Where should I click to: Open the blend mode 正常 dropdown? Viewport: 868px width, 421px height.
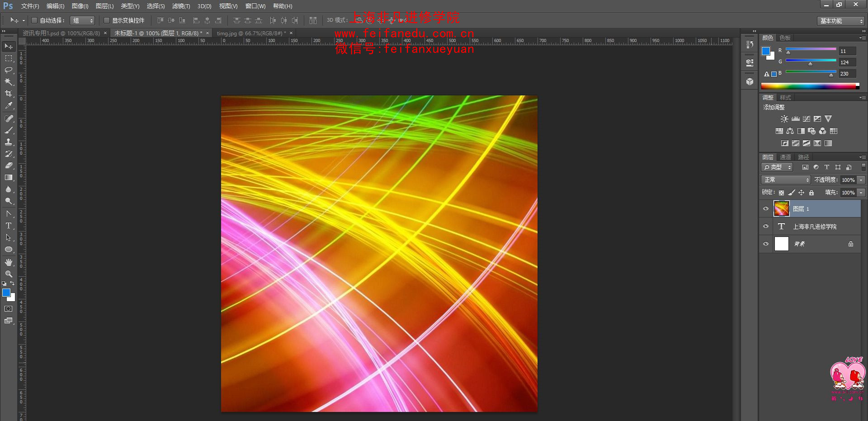(786, 180)
